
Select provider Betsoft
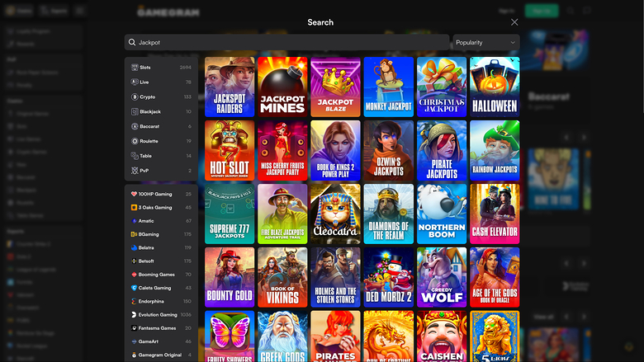coord(161,261)
